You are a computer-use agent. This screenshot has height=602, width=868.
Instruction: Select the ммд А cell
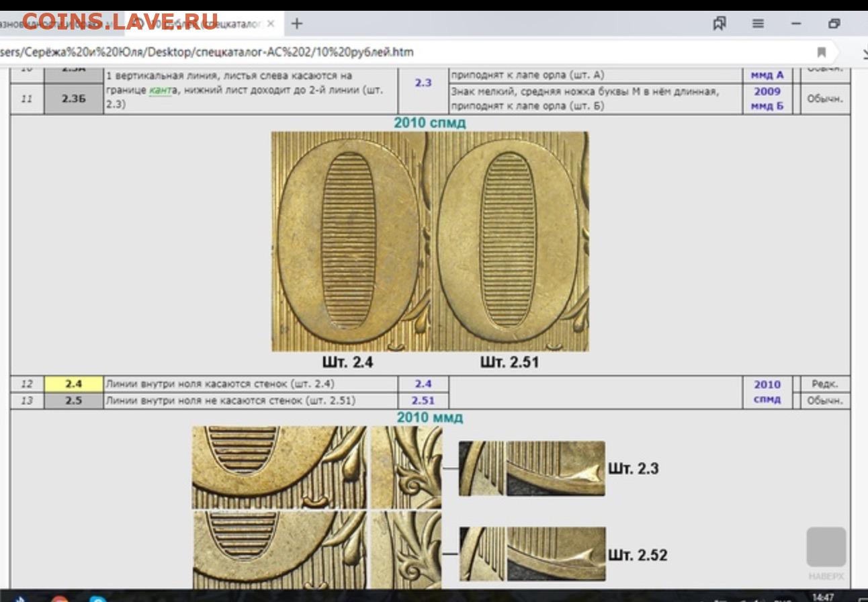pos(767,75)
